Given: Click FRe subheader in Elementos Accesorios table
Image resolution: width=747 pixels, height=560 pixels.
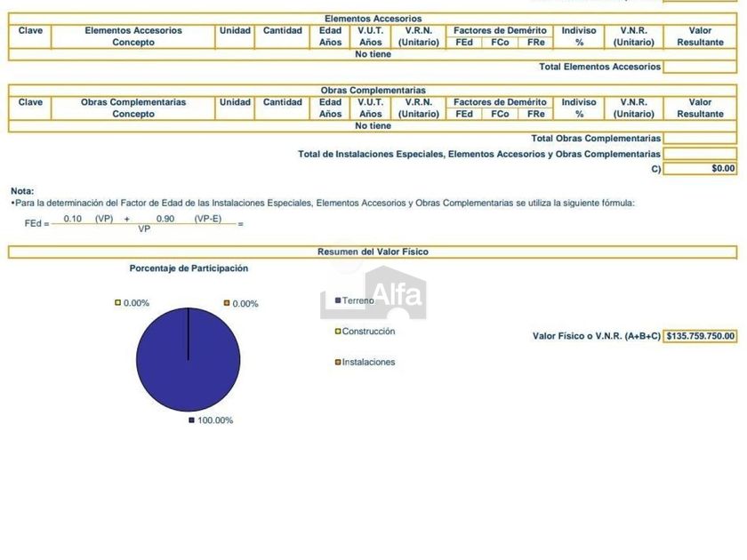Looking at the screenshot, I should (535, 43).
